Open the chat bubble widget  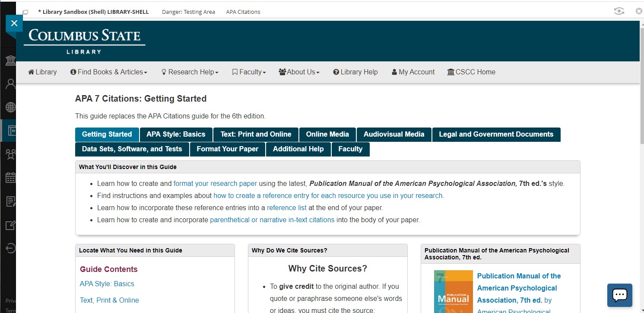click(x=619, y=295)
